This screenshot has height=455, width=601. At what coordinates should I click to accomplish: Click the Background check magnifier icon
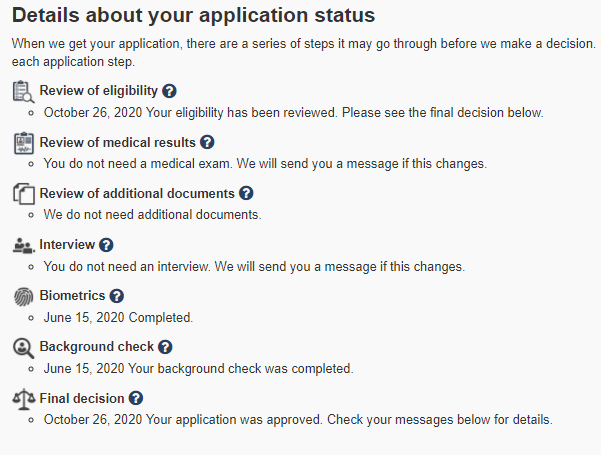(x=23, y=348)
